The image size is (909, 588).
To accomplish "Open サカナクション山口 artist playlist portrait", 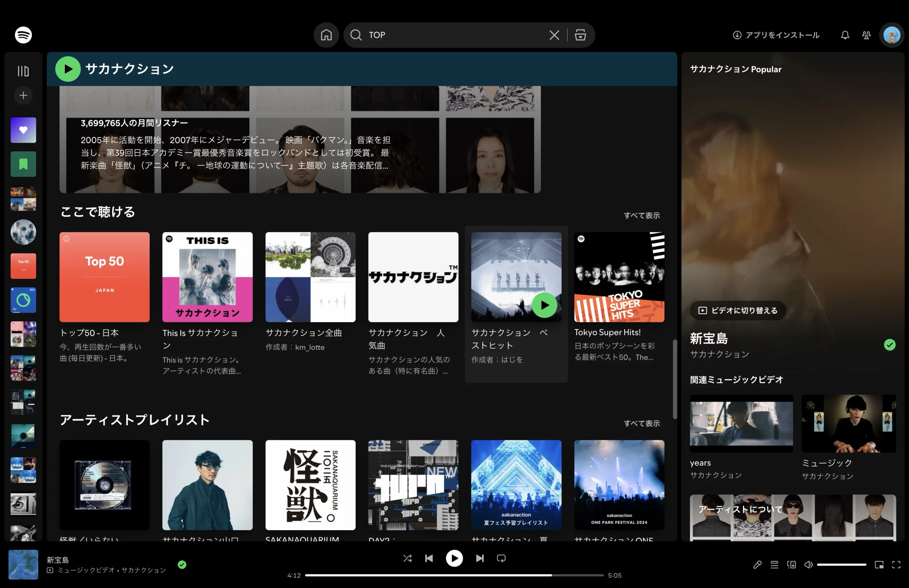I will tap(207, 485).
